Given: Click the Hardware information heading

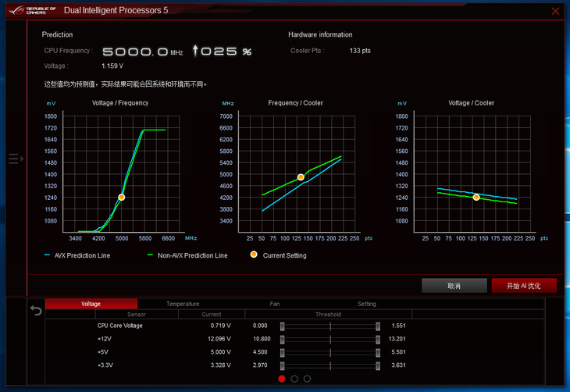Looking at the screenshot, I should tap(320, 34).
